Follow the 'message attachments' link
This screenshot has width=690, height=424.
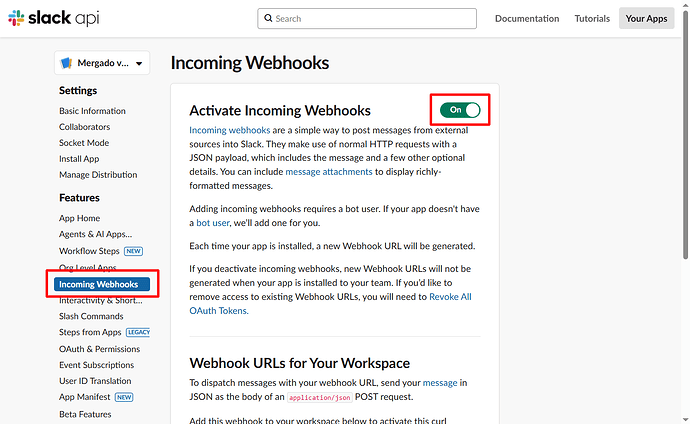click(x=328, y=172)
